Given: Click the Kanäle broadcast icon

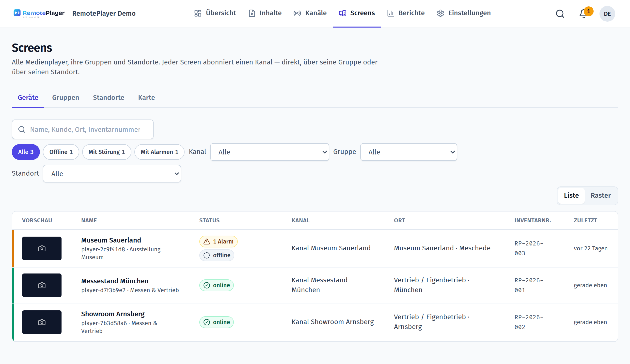Looking at the screenshot, I should [x=297, y=13].
